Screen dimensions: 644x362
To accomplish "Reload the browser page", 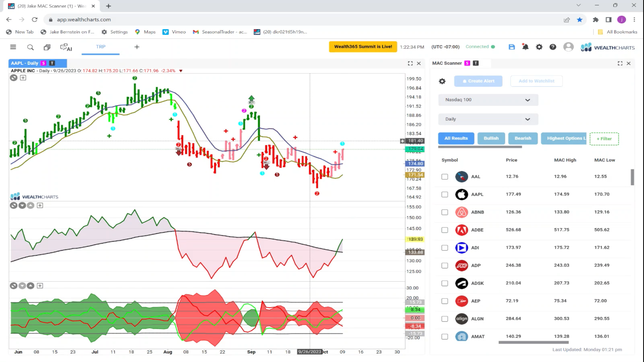I will coord(35,20).
